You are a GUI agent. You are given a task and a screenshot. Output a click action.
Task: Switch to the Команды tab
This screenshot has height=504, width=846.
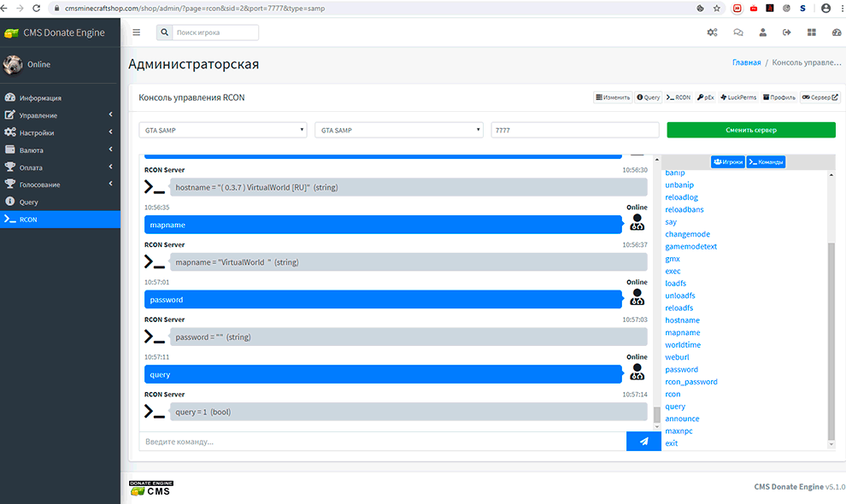[x=766, y=161]
